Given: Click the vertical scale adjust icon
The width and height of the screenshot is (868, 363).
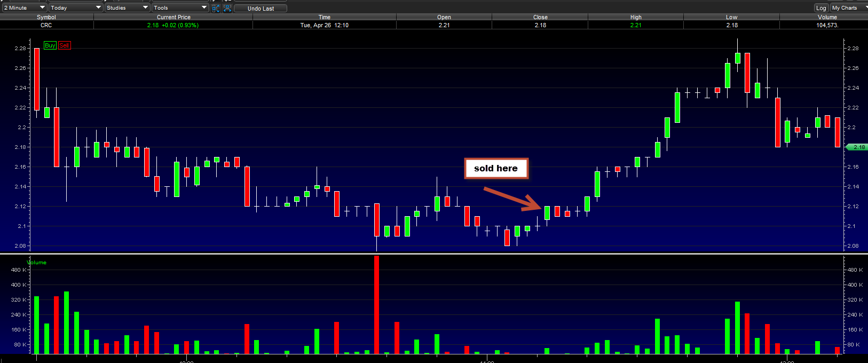Looking at the screenshot, I should pyautogui.click(x=216, y=8).
